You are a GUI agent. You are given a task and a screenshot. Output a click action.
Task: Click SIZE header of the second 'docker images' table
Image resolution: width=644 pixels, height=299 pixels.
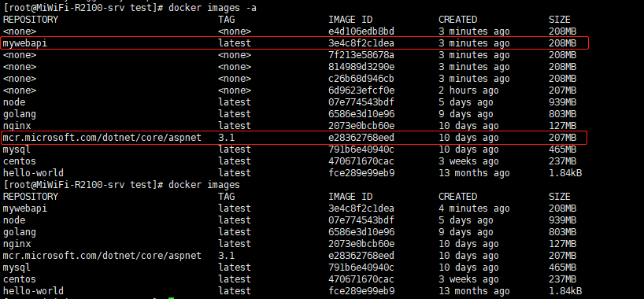click(x=560, y=197)
